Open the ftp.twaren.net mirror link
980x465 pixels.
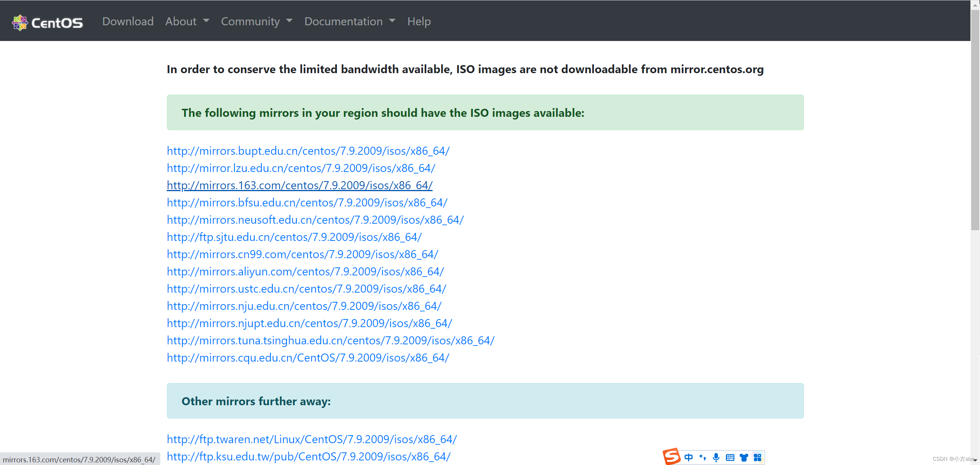click(312, 439)
